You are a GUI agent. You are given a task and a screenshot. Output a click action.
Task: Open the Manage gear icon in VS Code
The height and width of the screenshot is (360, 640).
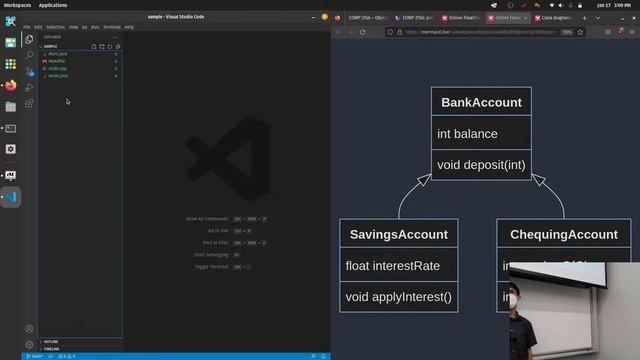[29, 344]
